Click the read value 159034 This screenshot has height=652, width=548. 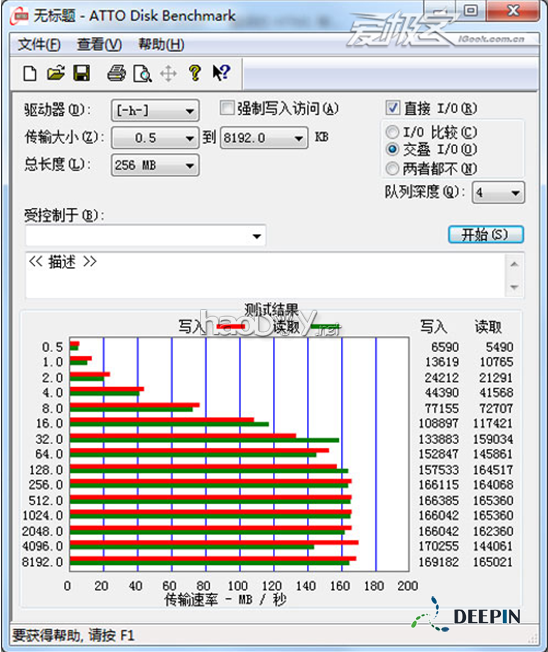click(x=493, y=439)
